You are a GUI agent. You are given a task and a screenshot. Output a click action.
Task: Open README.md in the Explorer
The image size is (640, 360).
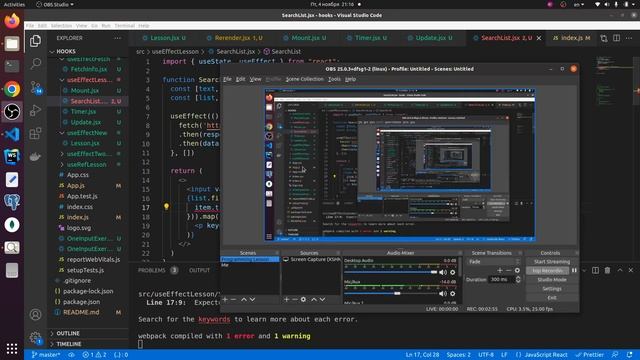click(x=81, y=312)
